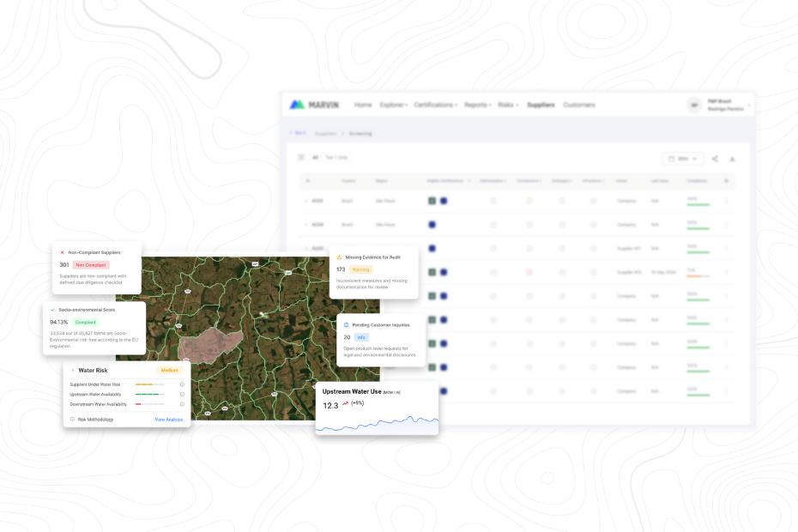This screenshot has width=798, height=532.
Task: Open the Explorer dropdown menu
Action: click(x=393, y=105)
